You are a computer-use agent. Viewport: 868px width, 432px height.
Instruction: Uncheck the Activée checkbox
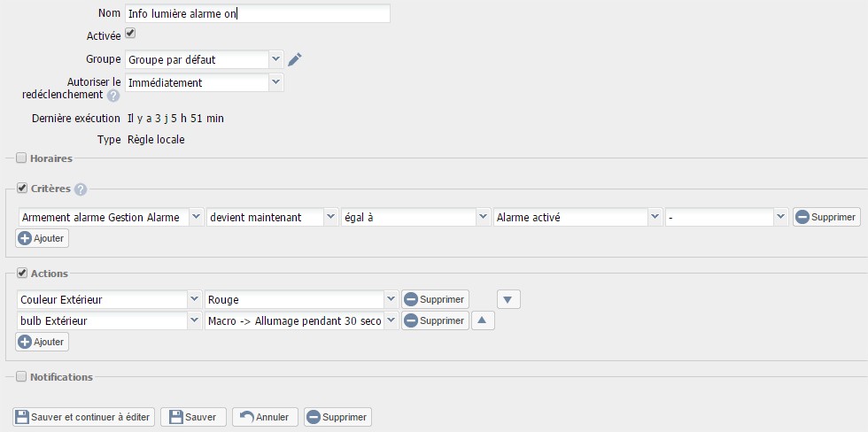130,34
